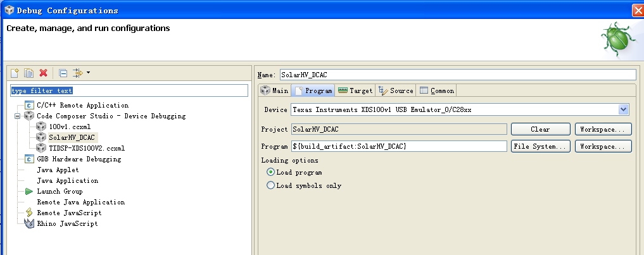Click Workspace button next to Program

coord(603,146)
